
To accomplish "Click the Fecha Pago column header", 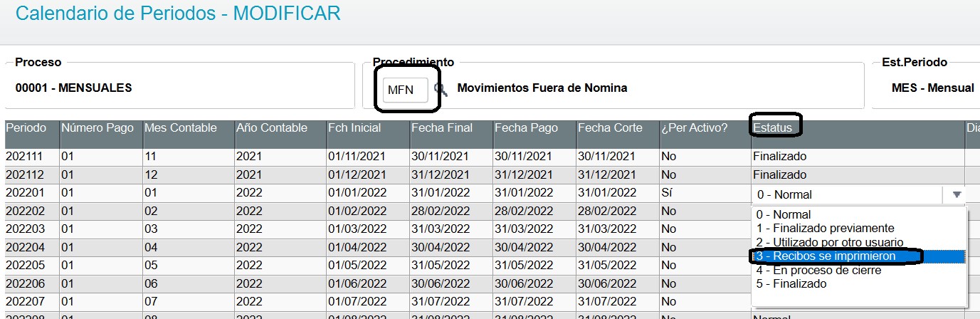I will pos(534,135).
